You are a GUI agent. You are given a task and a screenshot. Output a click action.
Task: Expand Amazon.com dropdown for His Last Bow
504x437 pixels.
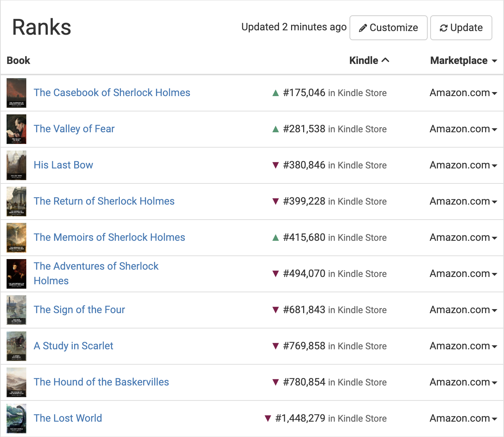[x=463, y=165]
